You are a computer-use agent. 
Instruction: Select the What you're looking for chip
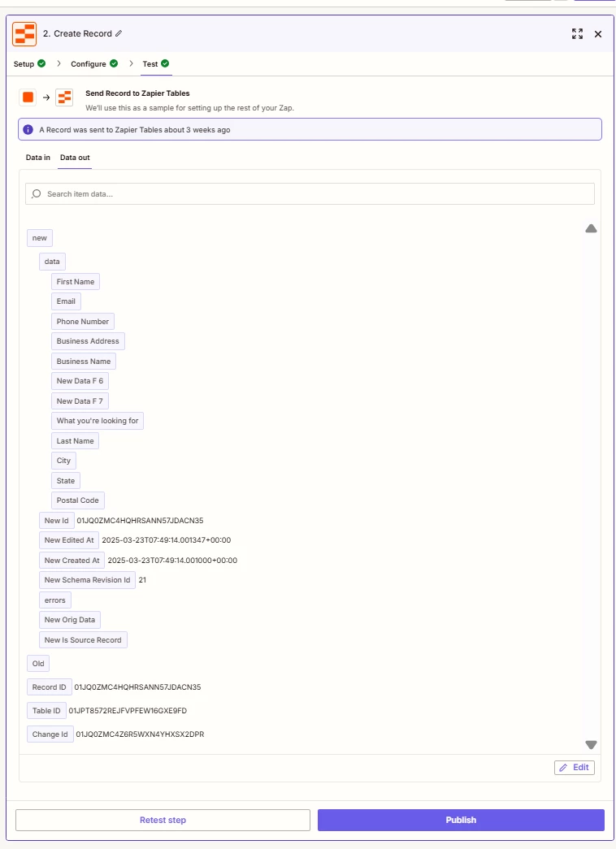pos(98,421)
